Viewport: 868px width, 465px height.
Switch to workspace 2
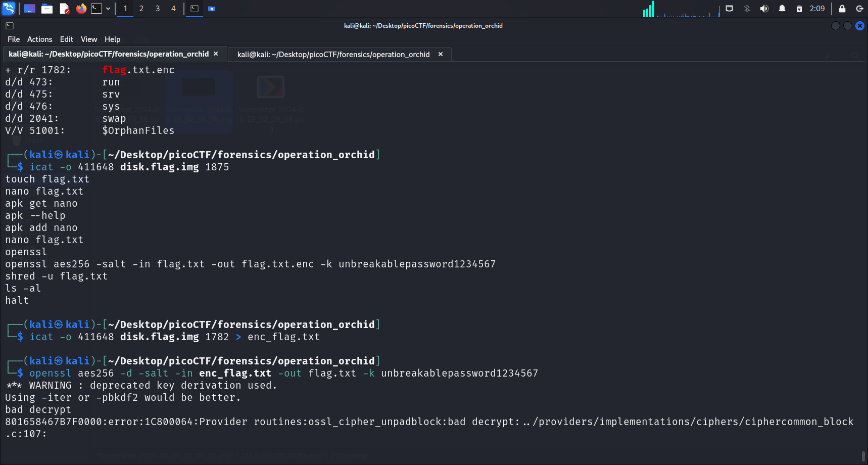(141, 9)
